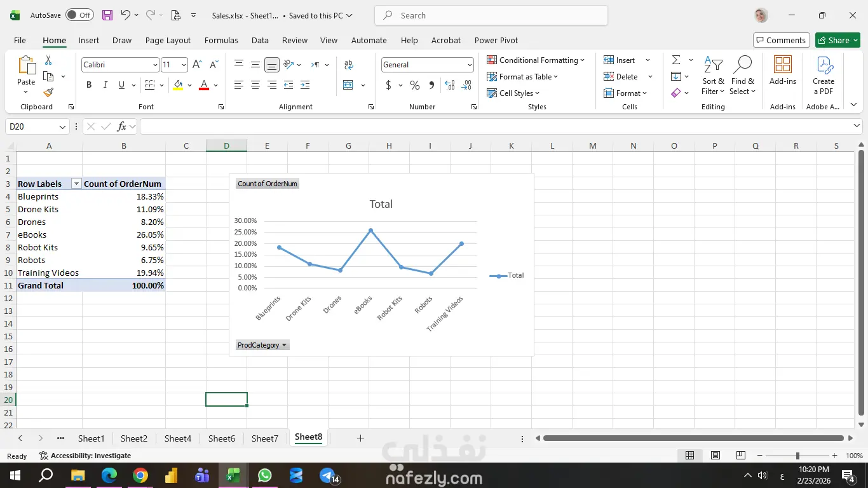The image size is (868, 488).
Task: Toggle Wrap Text
Action: pos(348,65)
